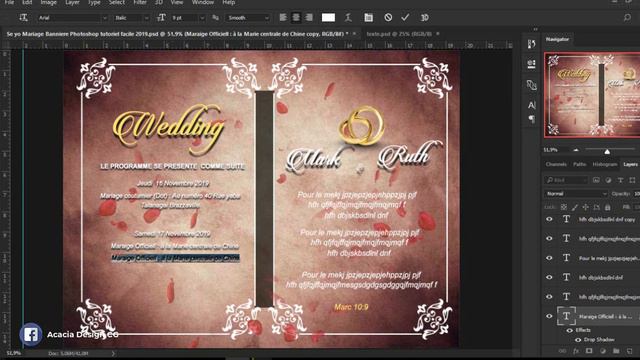Click add layer mask icon
640x360 pixels.
click(x=589, y=351)
